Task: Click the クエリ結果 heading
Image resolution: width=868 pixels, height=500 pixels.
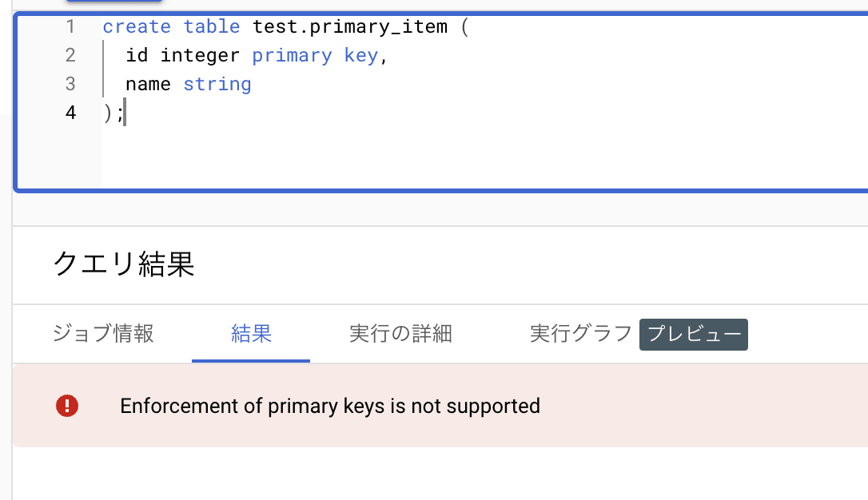Action: click(123, 264)
